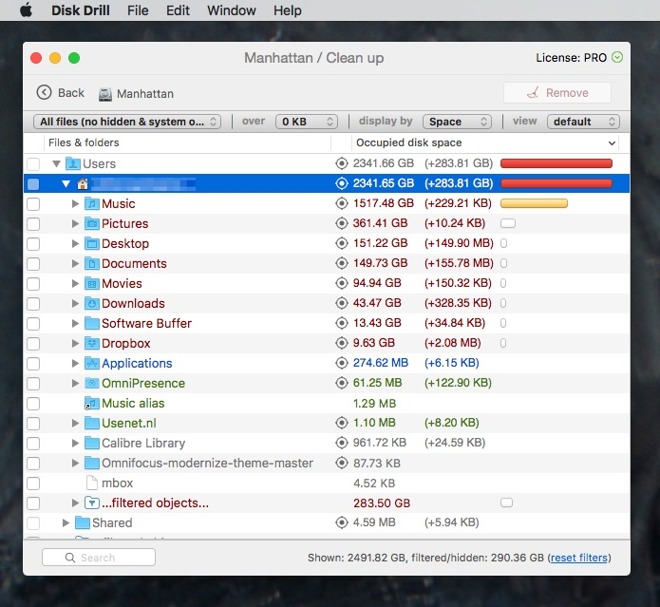
Task: Click the Remove button
Action: click(557, 93)
